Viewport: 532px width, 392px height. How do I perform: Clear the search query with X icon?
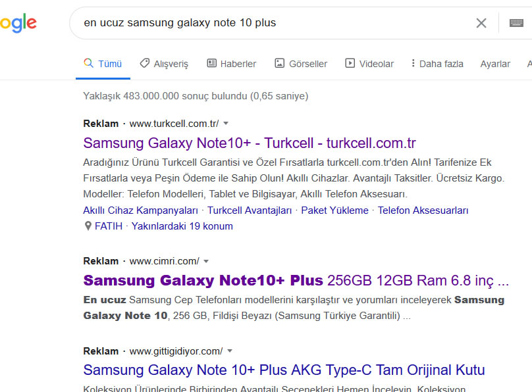(481, 23)
